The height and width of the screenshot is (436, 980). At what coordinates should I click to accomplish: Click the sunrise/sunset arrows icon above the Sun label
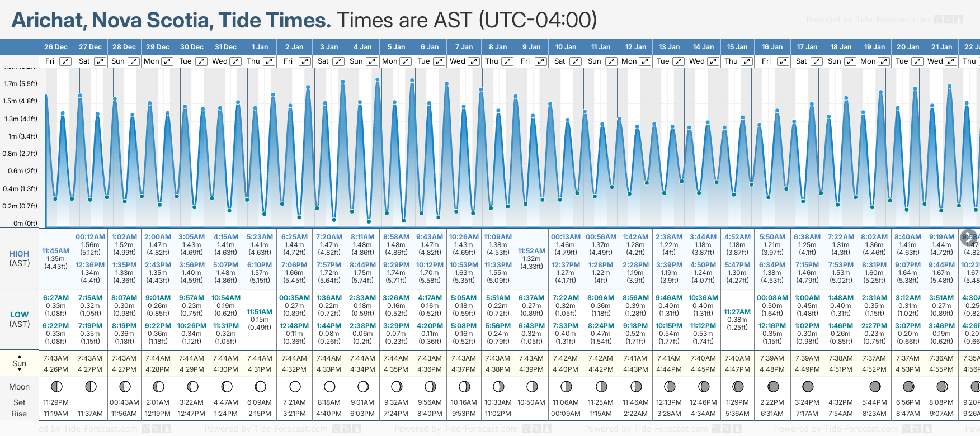tap(20, 356)
